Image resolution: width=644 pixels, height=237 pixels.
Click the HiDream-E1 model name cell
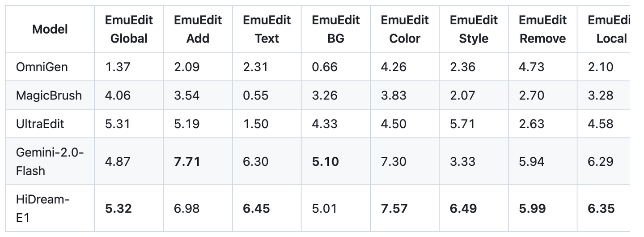42,208
